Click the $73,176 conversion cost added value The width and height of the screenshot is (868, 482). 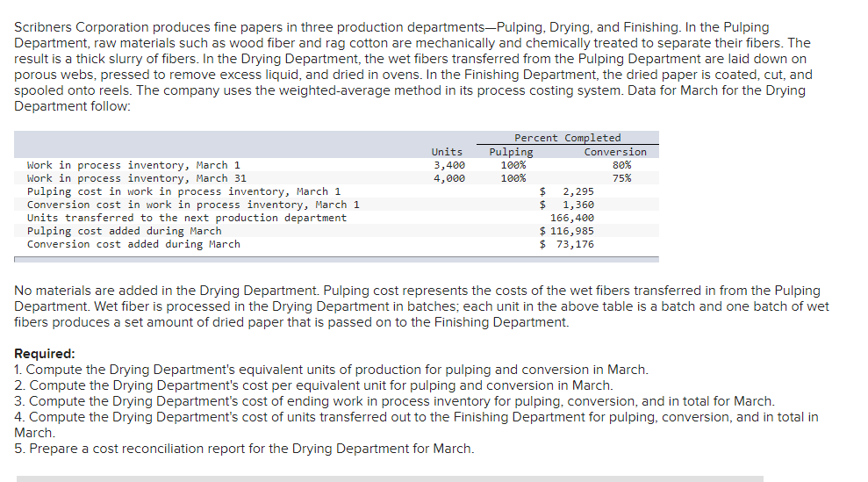click(566, 244)
